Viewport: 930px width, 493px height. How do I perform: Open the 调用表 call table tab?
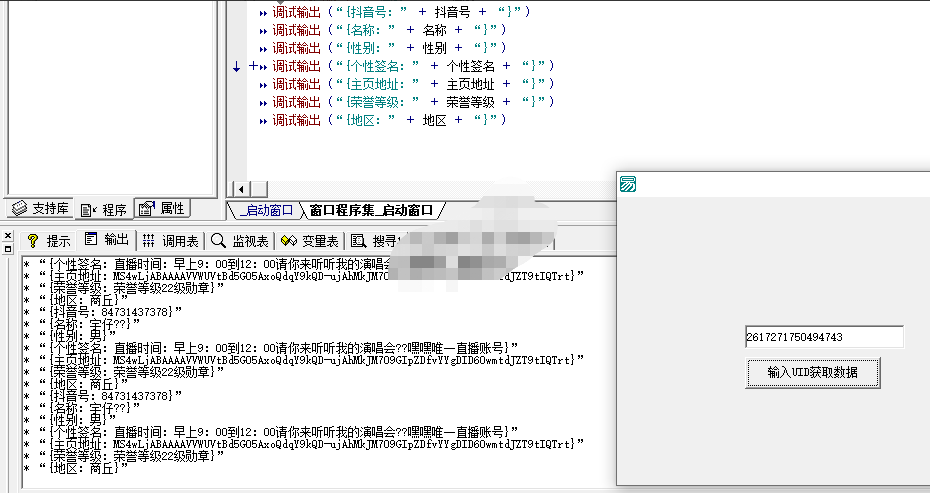170,241
